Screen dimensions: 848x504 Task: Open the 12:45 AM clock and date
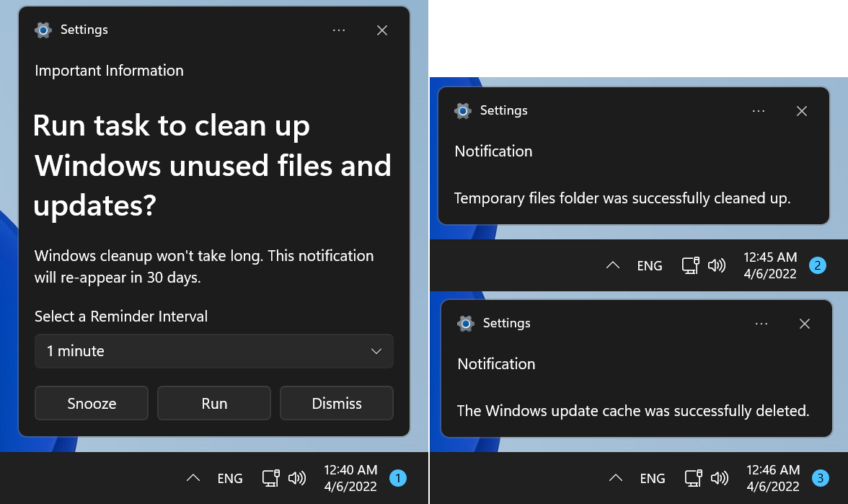point(770,265)
